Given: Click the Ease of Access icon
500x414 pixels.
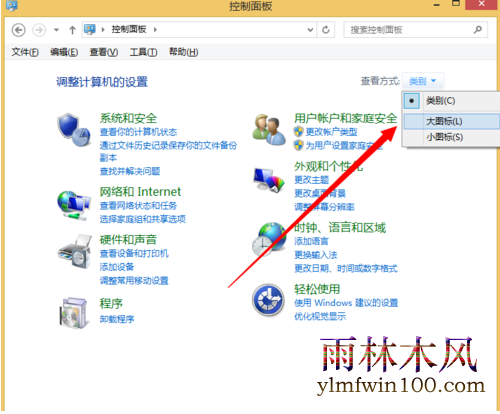Looking at the screenshot, I should (x=268, y=299).
